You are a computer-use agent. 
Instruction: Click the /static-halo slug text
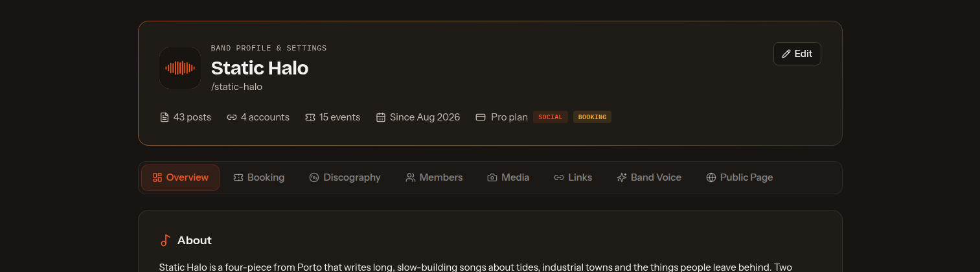(236, 86)
